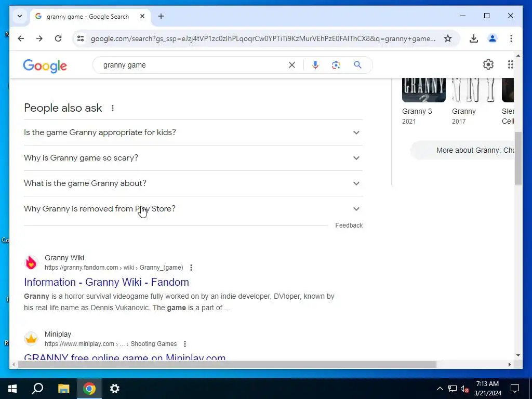The image size is (532, 399).
Task: Open Chrome three-dot menu
Action: pyautogui.click(x=511, y=38)
